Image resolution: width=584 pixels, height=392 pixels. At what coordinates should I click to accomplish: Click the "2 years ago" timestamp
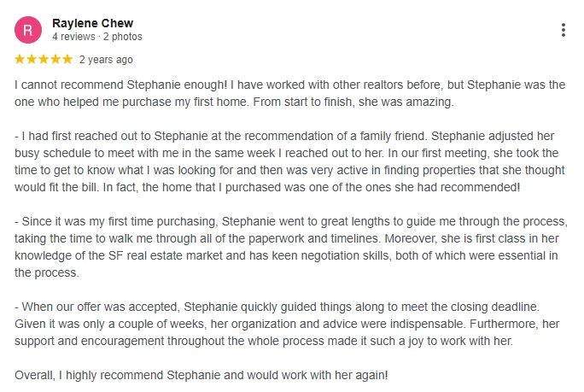[x=106, y=60]
